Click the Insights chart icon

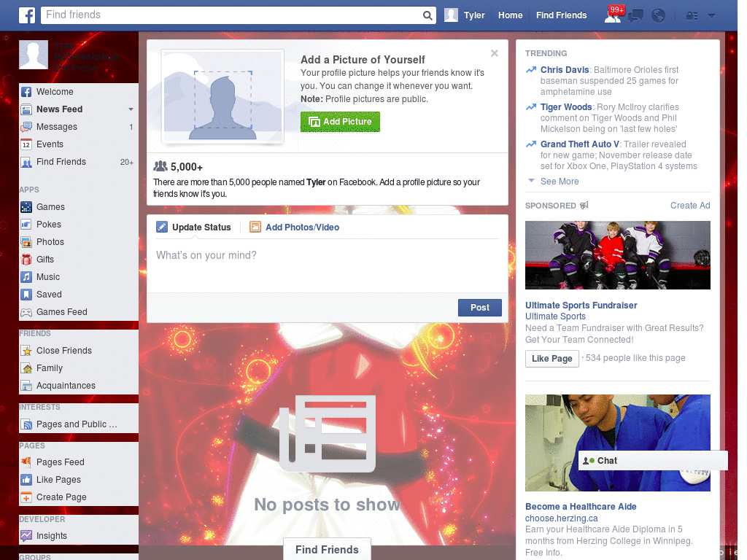(26, 536)
